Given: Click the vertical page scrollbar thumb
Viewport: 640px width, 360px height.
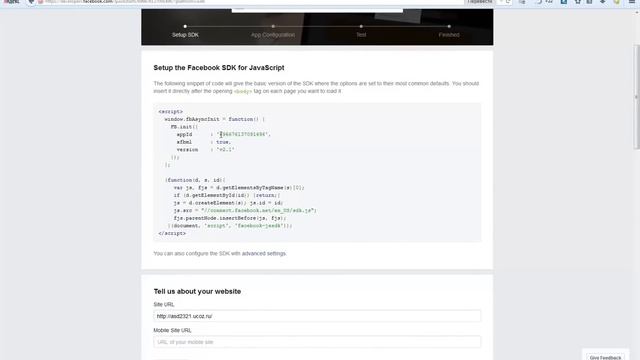Looking at the screenshot, I should coord(636,97).
